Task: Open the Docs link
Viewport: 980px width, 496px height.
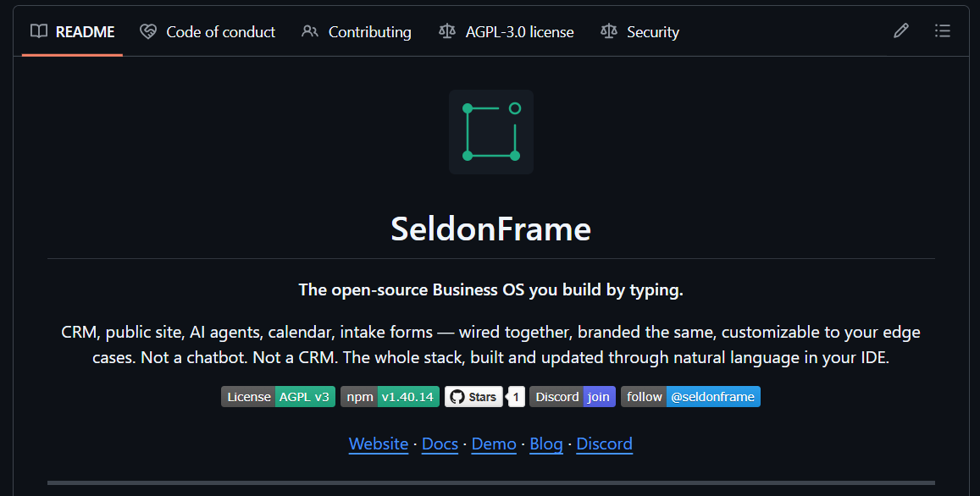Action: point(440,444)
